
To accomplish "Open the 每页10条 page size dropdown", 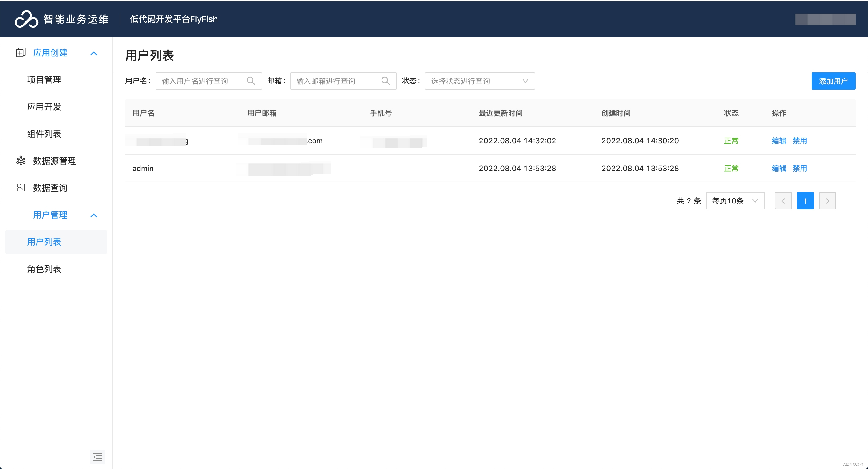I will tap(735, 201).
